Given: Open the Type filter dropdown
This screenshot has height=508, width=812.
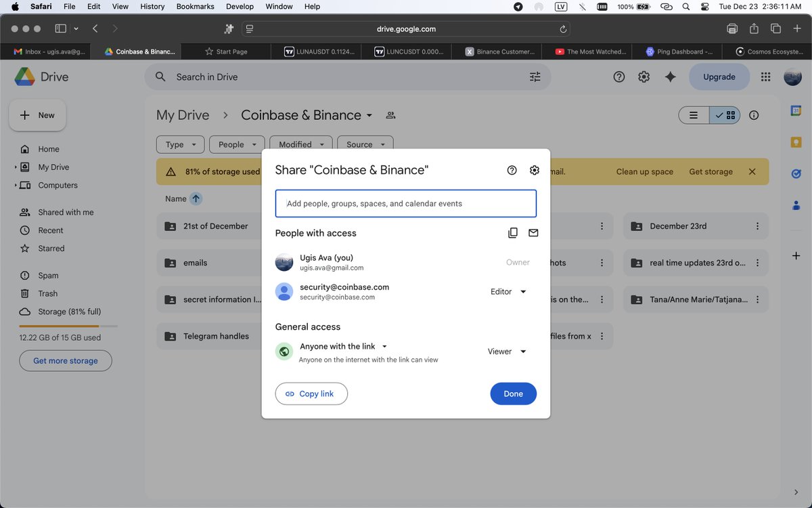Looking at the screenshot, I should [180, 144].
